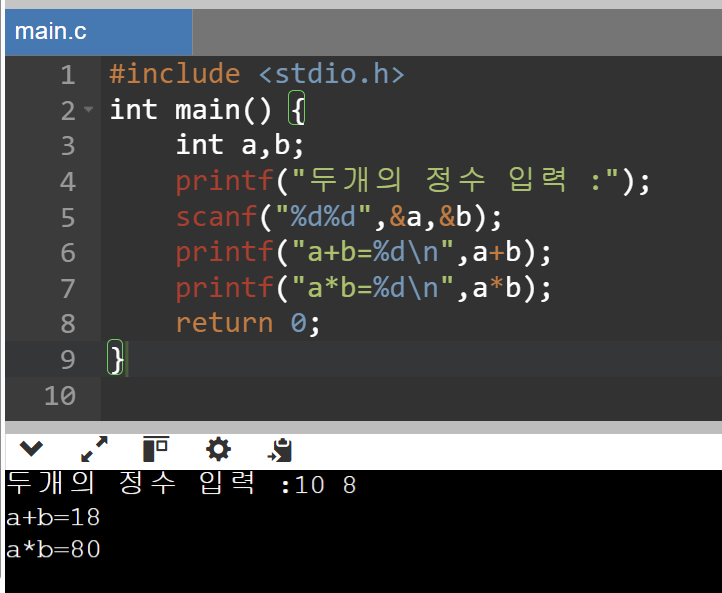This screenshot has width=722, height=593.
Task: Select line number 3 in gutter
Action: 68,146
